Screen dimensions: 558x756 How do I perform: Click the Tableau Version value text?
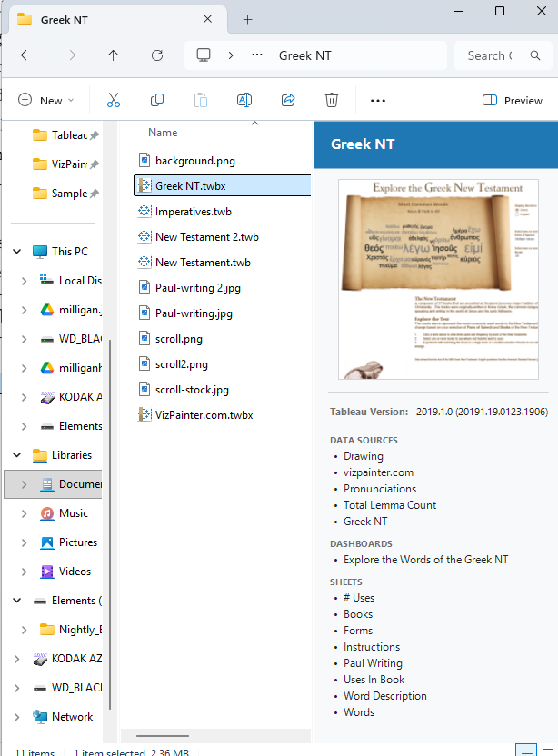click(x=482, y=412)
